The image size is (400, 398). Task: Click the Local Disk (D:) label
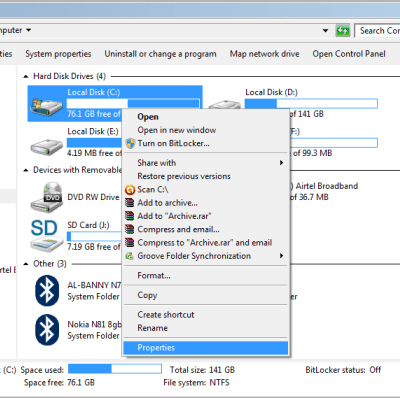(x=271, y=92)
